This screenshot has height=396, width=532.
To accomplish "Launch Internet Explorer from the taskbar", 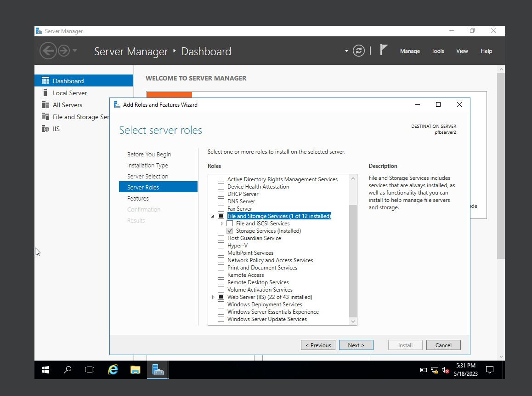I will [x=113, y=369].
